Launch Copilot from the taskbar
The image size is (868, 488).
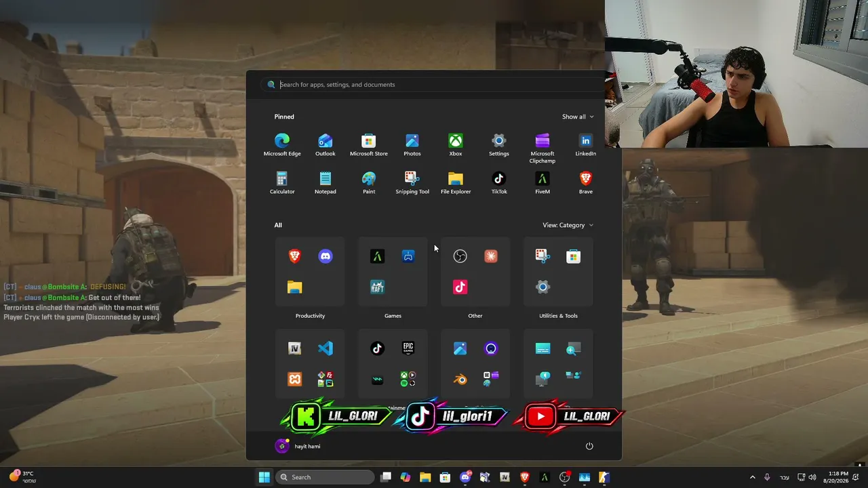(406, 477)
